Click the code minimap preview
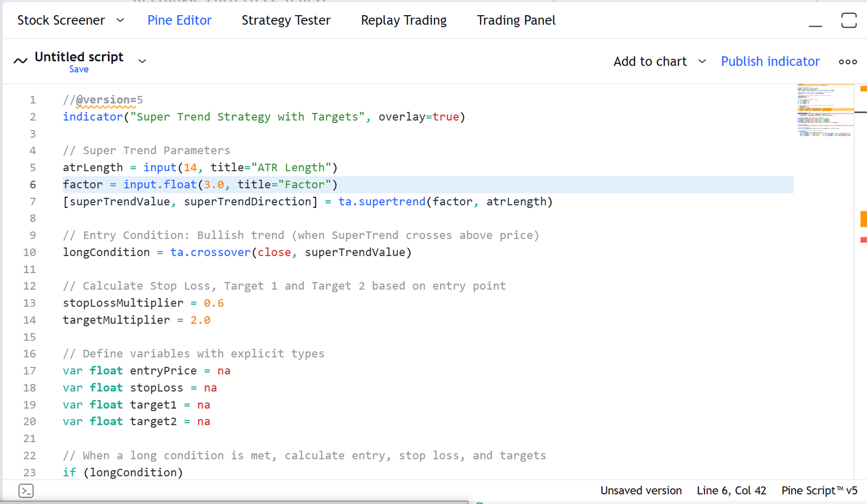 pos(825,111)
